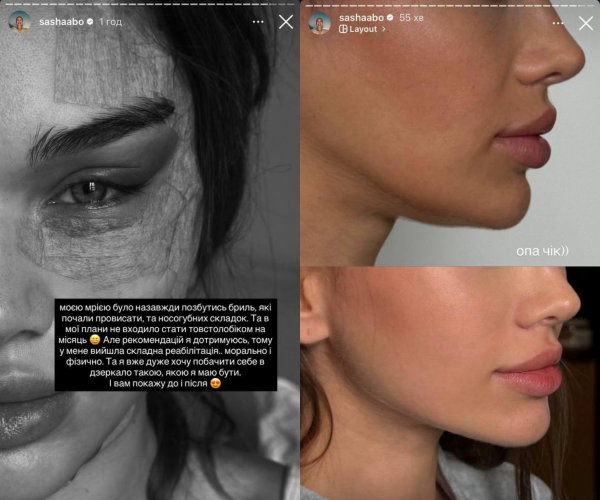600x500 pixels.
Task: Click the 'опа чік))' text overlay
Action: pos(542,251)
